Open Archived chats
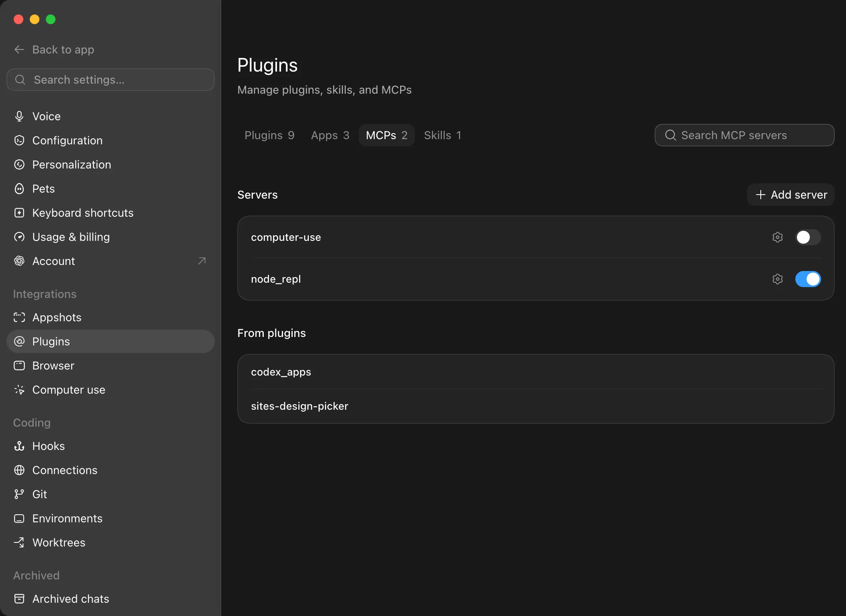Image resolution: width=846 pixels, height=616 pixels. (x=110, y=599)
